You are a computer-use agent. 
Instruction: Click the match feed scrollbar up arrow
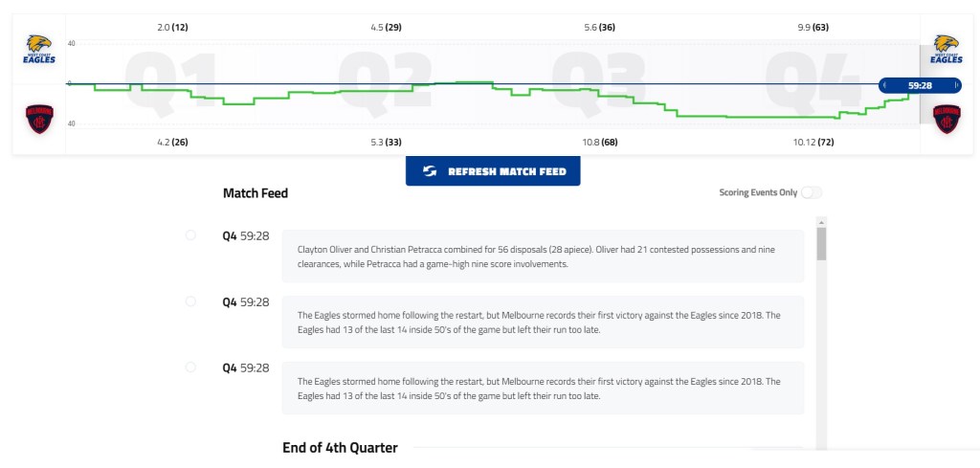point(821,222)
